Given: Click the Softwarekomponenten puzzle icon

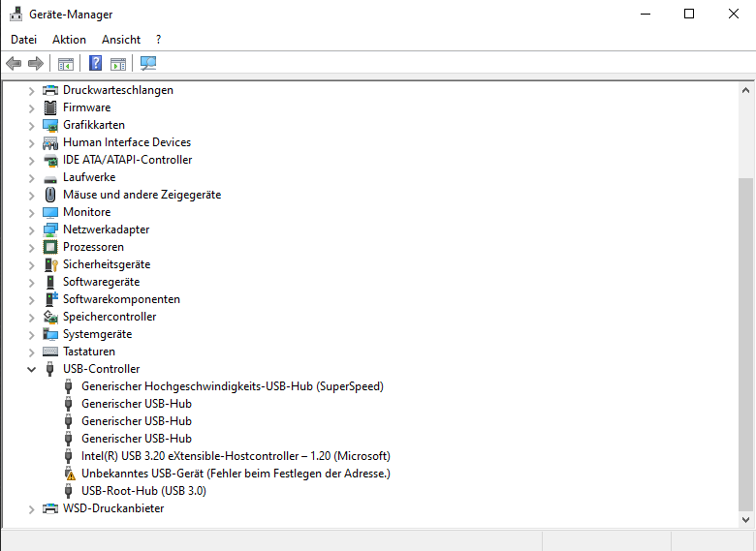Looking at the screenshot, I should click(x=51, y=299).
